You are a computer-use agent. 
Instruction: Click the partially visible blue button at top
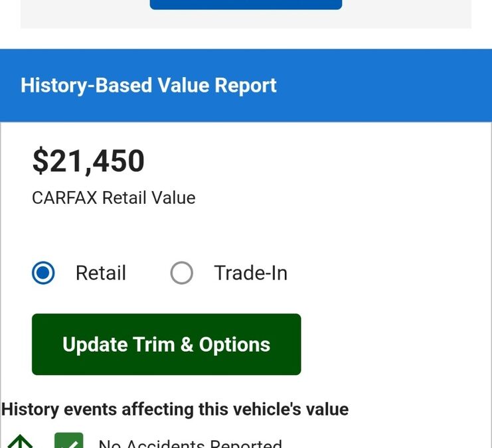[246, 4]
